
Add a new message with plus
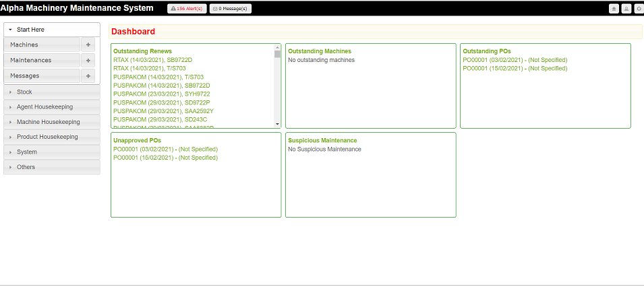(88, 76)
